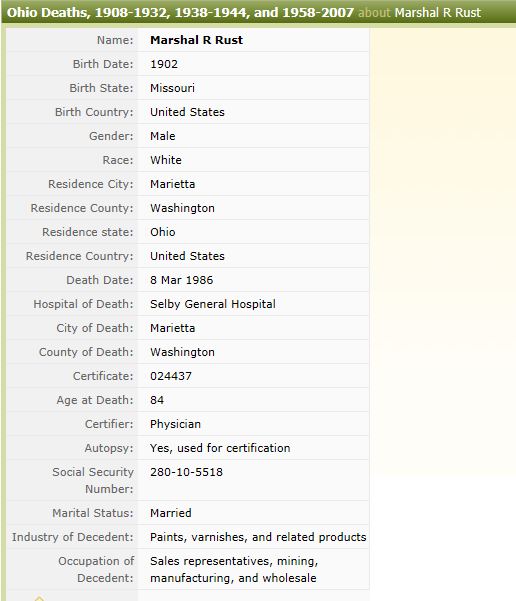Click the Residence state value Ohio

coord(163,232)
